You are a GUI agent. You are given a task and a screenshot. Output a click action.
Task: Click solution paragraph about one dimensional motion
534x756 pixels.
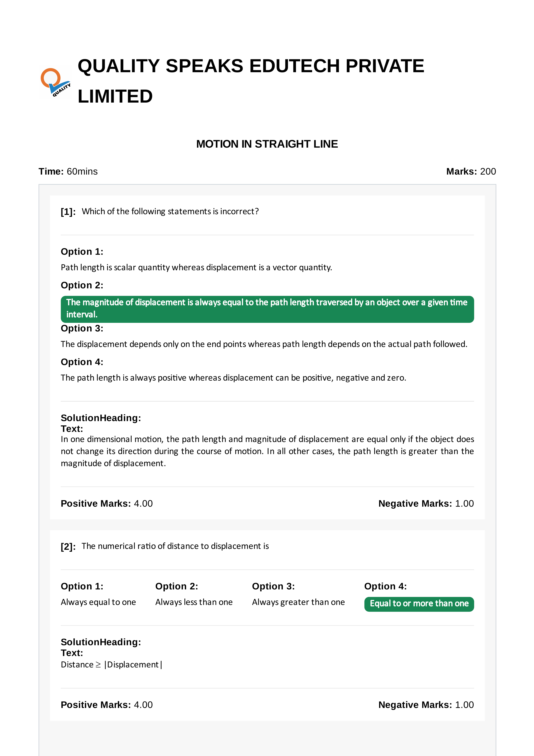pyautogui.click(x=267, y=451)
